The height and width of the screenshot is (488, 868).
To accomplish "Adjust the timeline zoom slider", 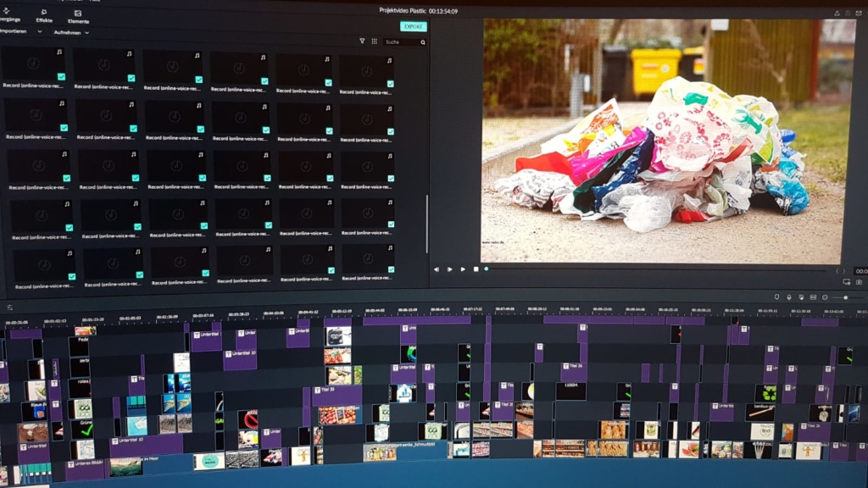I will point(846,297).
